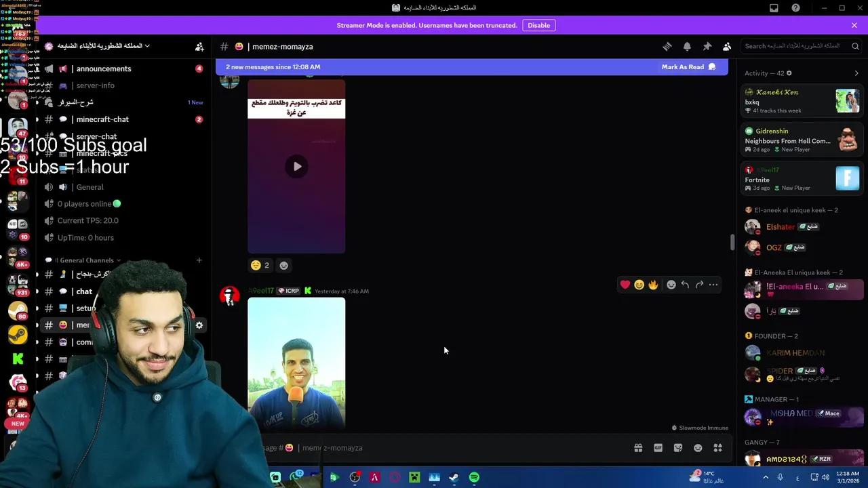Screen dimensions: 868x488
Task: Open the taskbar volume control
Action: [x=825, y=477]
